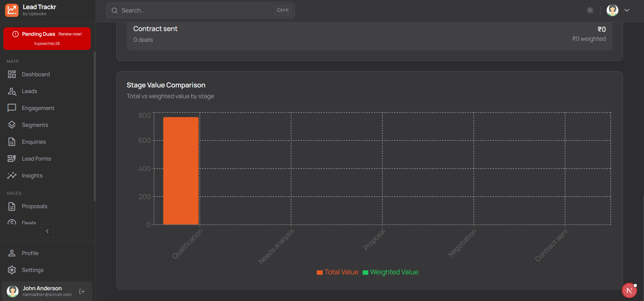
Task: Click the Lead Forms icon
Action: pyautogui.click(x=12, y=159)
